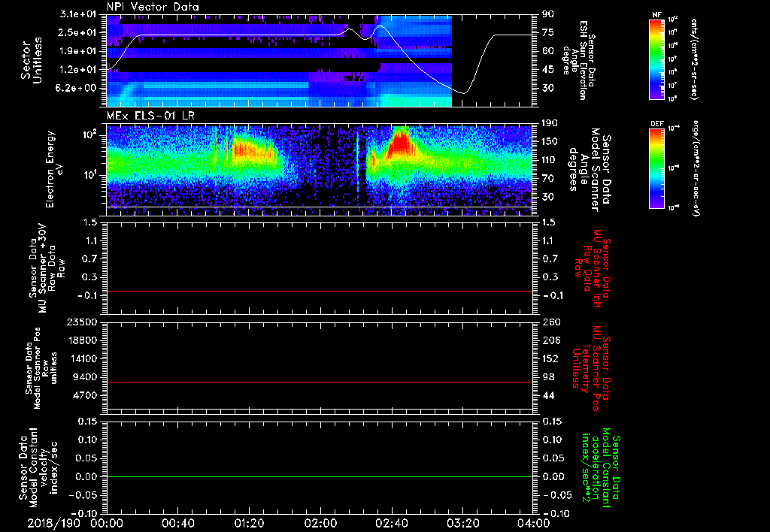Click the "14100" scanner position tick label

(x=82, y=358)
